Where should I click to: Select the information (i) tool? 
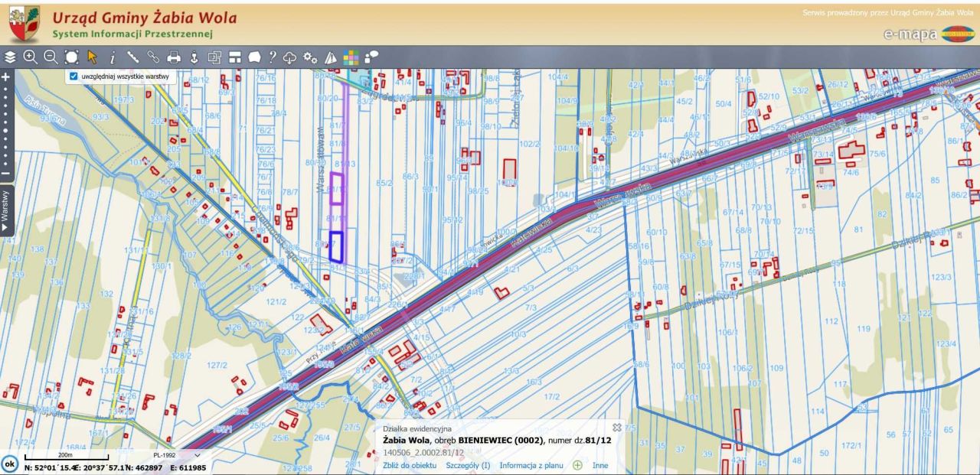click(x=113, y=57)
